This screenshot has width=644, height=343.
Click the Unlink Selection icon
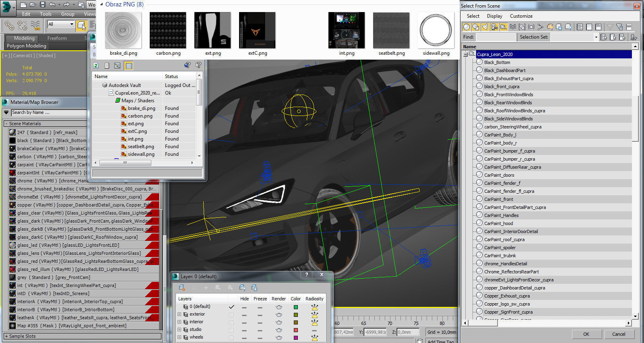coord(22,26)
